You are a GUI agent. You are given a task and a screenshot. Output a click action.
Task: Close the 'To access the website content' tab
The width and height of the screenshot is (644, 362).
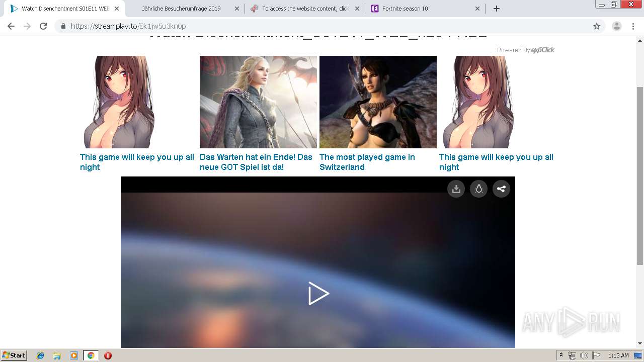point(357,9)
